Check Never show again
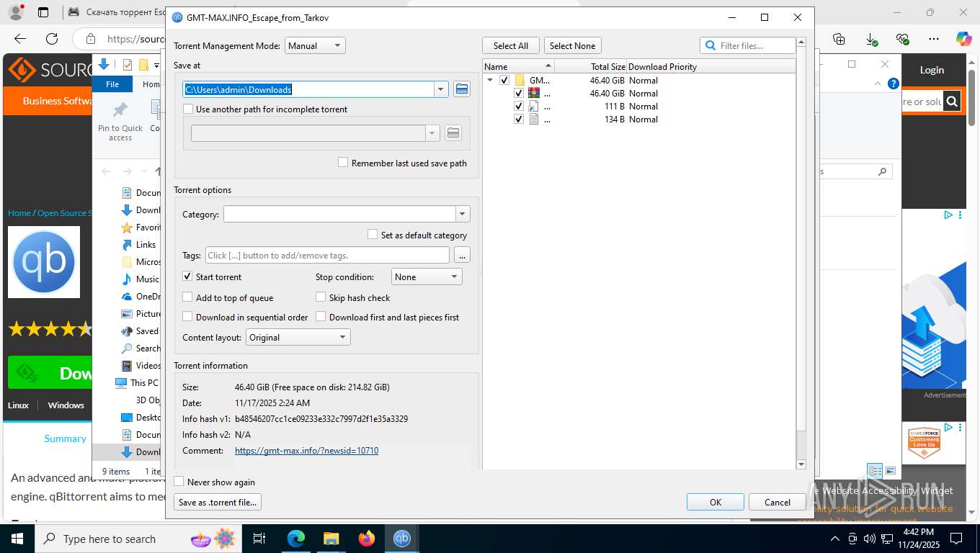Image resolution: width=980 pixels, height=553 pixels. pyautogui.click(x=179, y=482)
